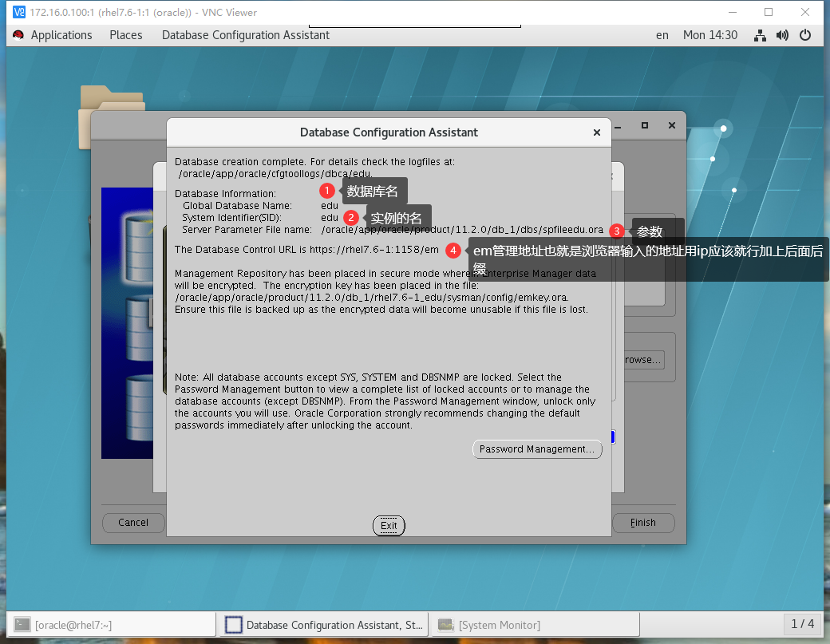This screenshot has width=830, height=644.
Task: Maximize the VNC Viewer window
Action: click(x=769, y=12)
